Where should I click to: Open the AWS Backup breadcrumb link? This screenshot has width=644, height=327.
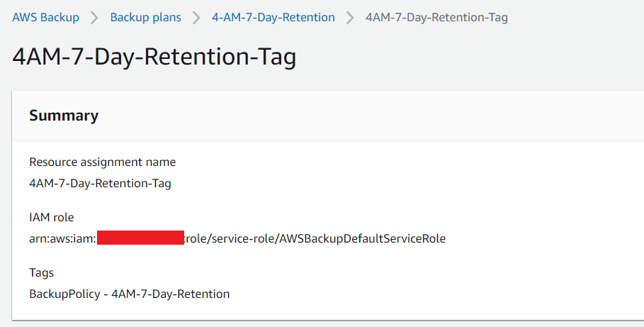tap(45, 17)
